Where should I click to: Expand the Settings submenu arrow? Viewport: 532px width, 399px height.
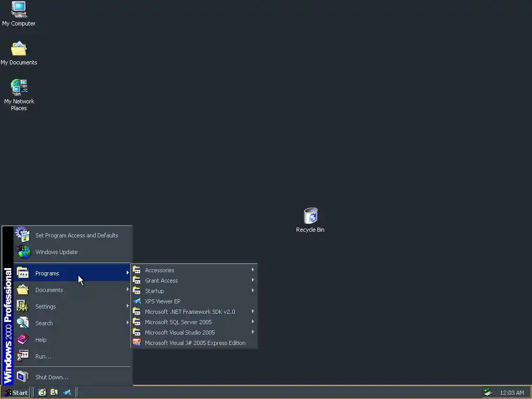click(x=128, y=305)
